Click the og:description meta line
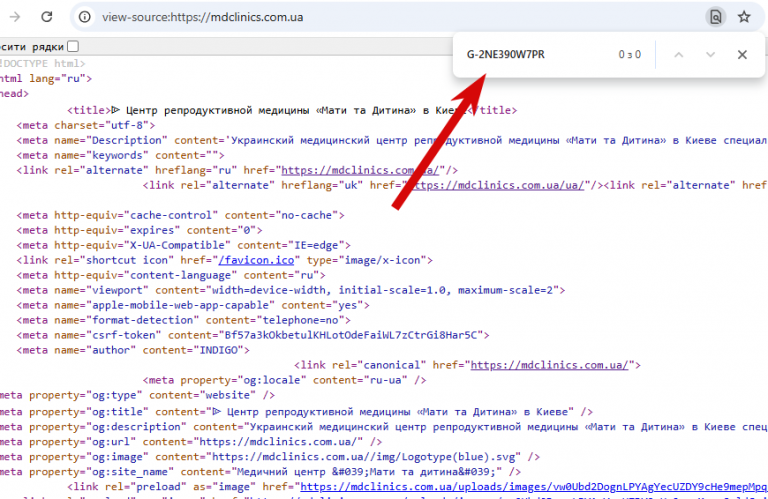The height and width of the screenshot is (499, 768). click(x=384, y=427)
